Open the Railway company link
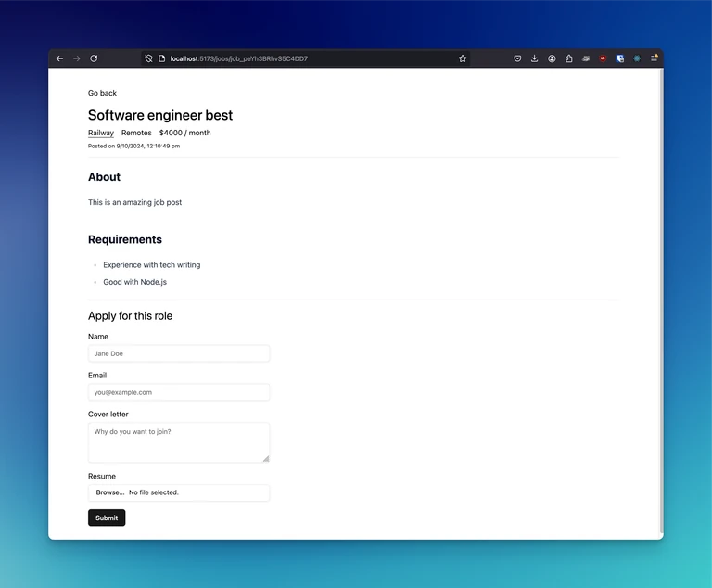Image resolution: width=712 pixels, height=588 pixels. pos(101,133)
